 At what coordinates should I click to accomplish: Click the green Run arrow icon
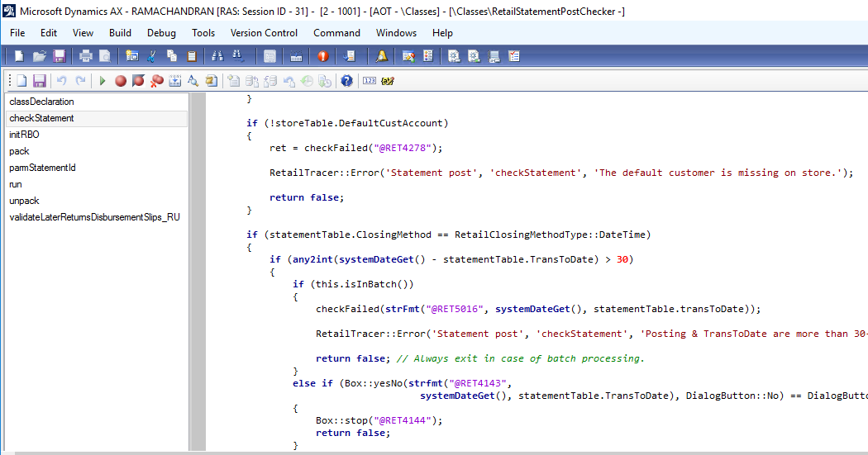pos(102,81)
